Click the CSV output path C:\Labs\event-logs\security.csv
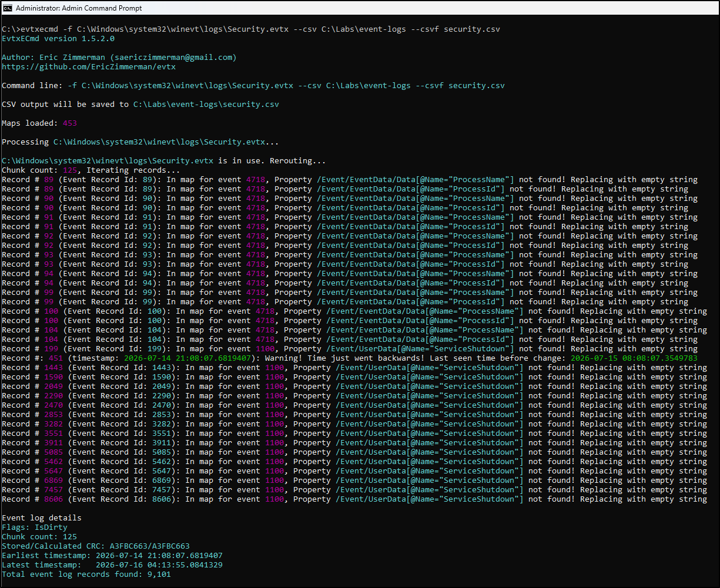 point(206,105)
